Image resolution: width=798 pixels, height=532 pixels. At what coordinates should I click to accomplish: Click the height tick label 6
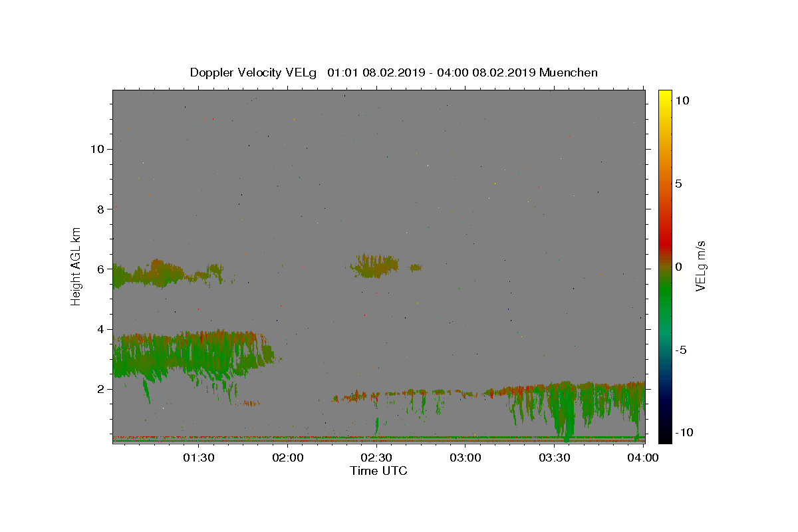click(x=100, y=269)
